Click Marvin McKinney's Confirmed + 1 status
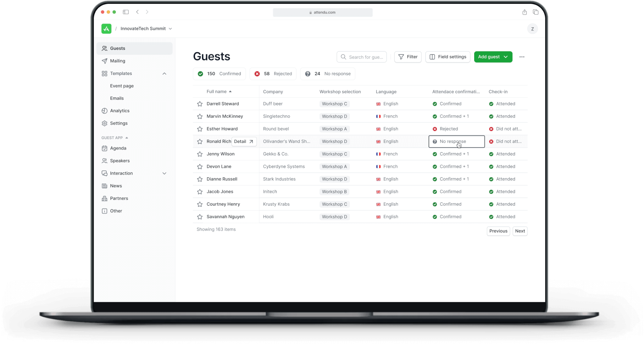Screen dimensions: 644x344 [451, 116]
